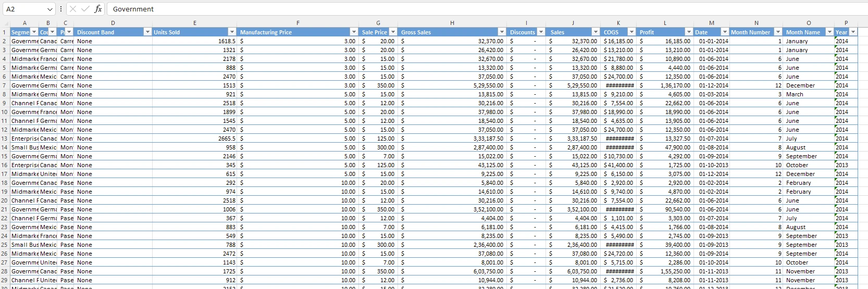Screen dimensions: 868x289
Task: Open the Profit column filter dropdown
Action: tap(689, 32)
